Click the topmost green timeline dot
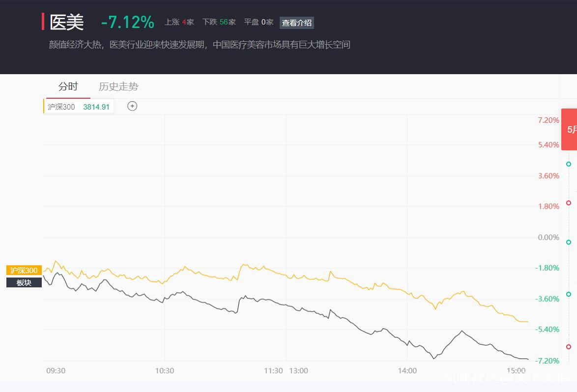 pos(569,164)
